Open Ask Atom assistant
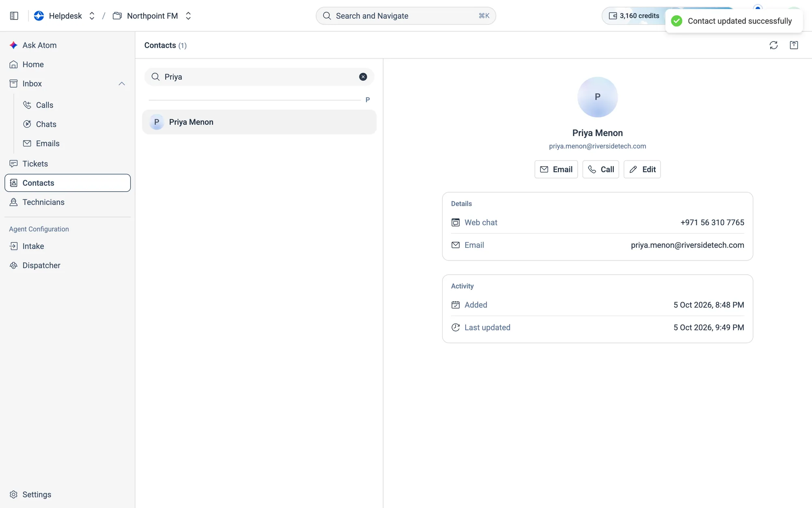 click(x=67, y=45)
